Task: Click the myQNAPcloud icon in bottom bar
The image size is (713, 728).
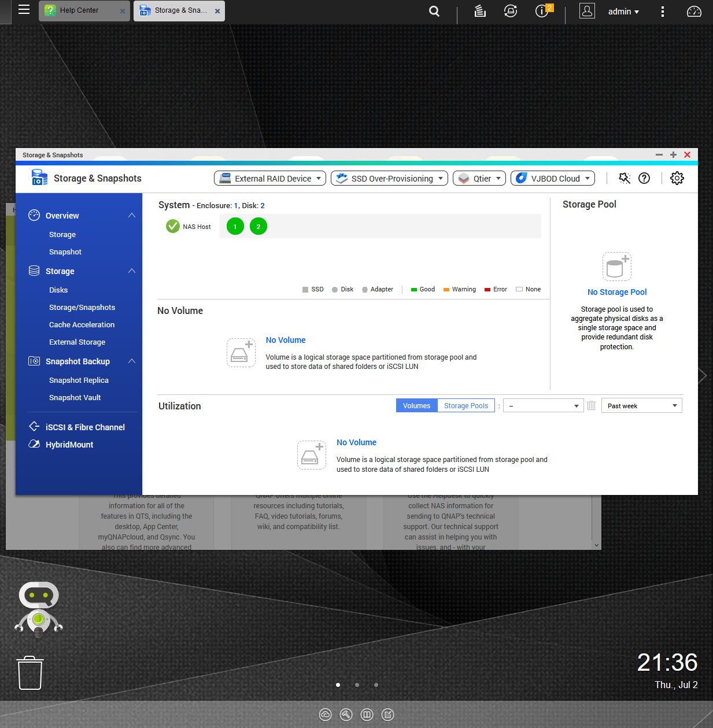Action: tap(325, 715)
